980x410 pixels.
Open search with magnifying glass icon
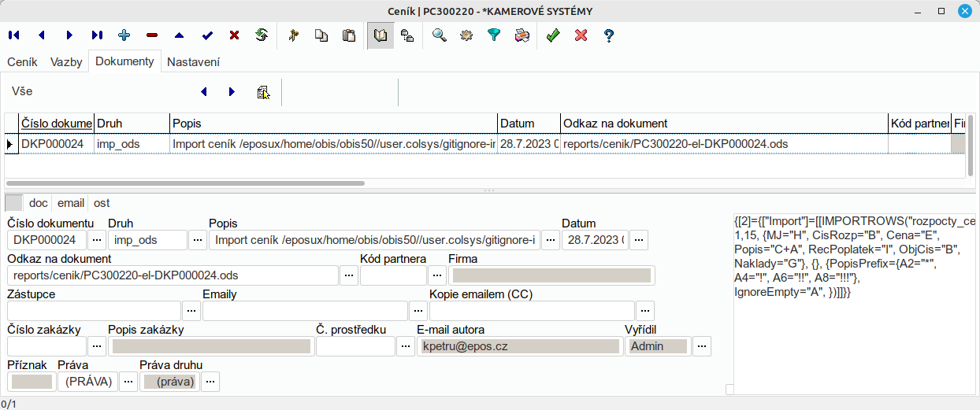[x=439, y=35]
